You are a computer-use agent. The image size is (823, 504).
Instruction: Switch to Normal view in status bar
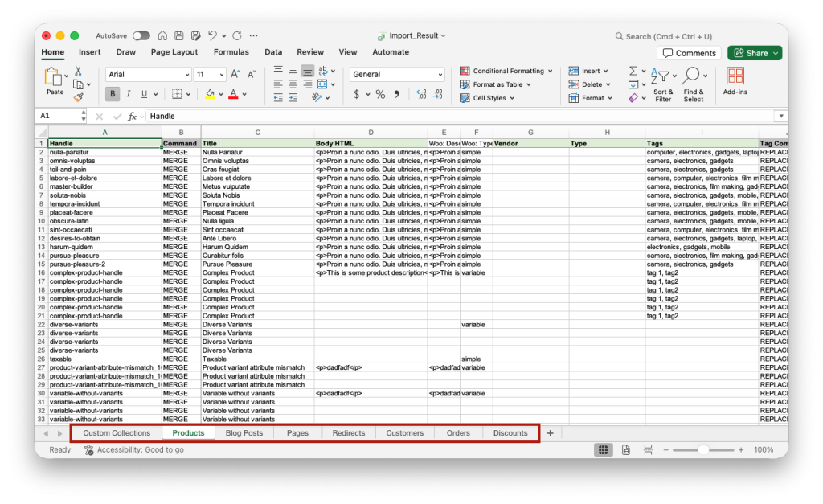click(603, 450)
